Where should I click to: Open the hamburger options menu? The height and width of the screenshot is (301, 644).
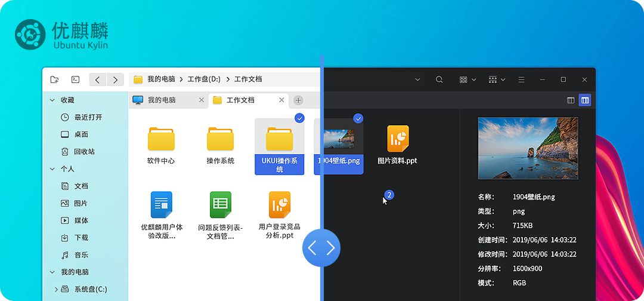[521, 79]
